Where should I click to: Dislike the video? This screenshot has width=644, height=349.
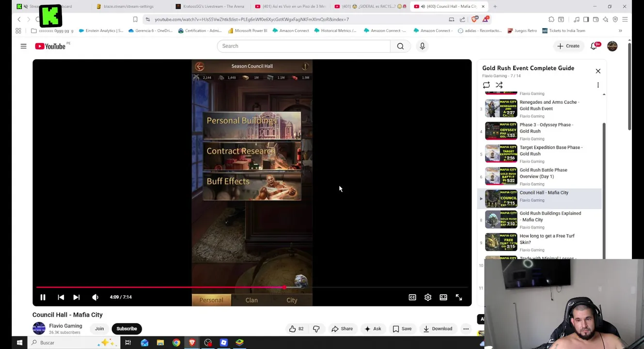click(x=316, y=329)
